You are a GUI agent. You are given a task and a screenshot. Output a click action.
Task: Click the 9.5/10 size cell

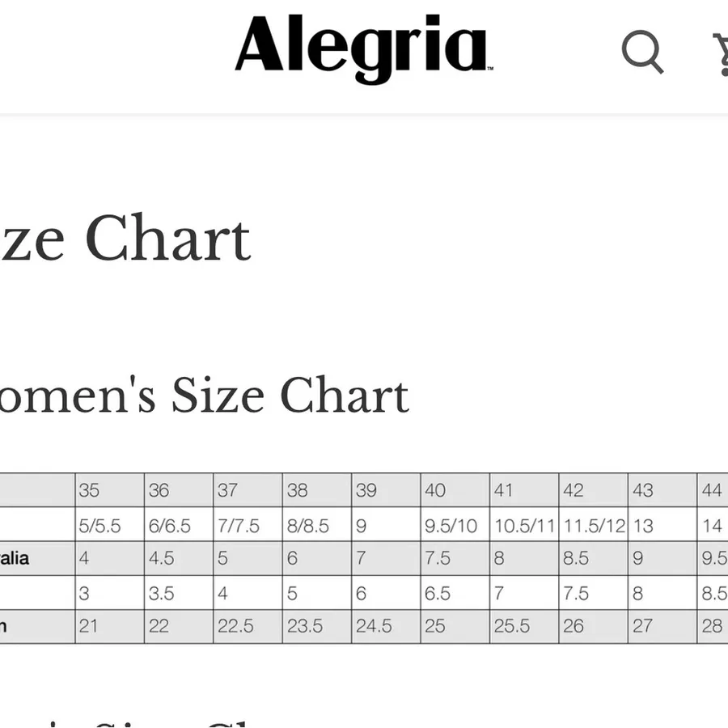tap(455, 524)
